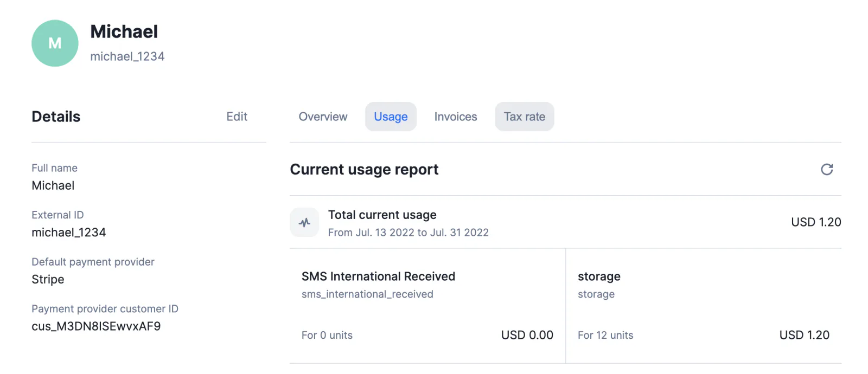Viewport: 868px width, 374px height.
Task: Click the Full name value Michael
Action: pyautogui.click(x=53, y=185)
